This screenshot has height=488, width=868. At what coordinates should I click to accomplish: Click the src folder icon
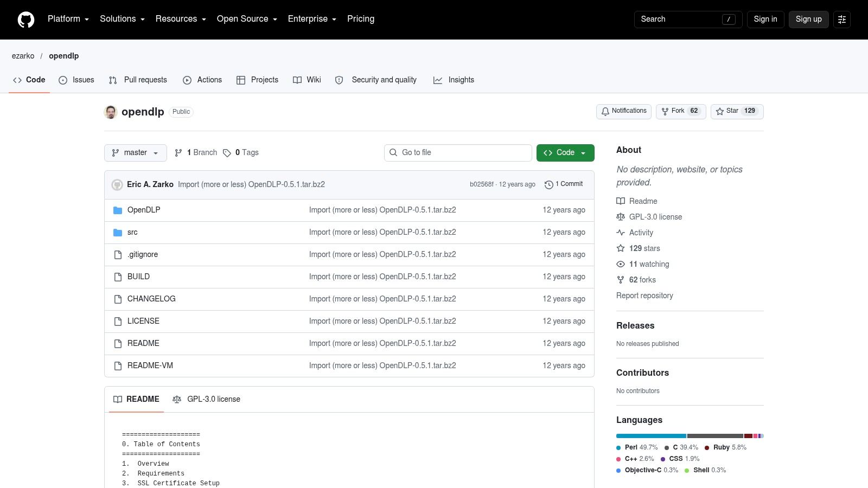point(118,233)
